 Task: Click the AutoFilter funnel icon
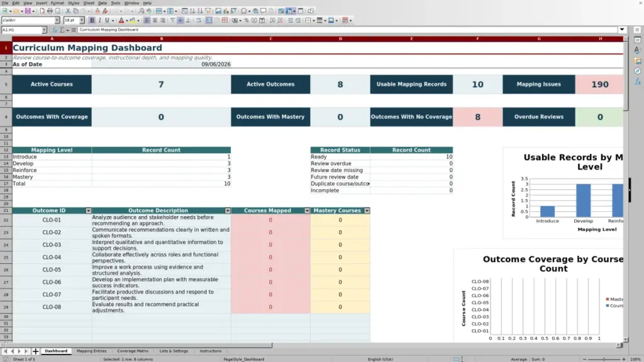[x=208, y=11]
